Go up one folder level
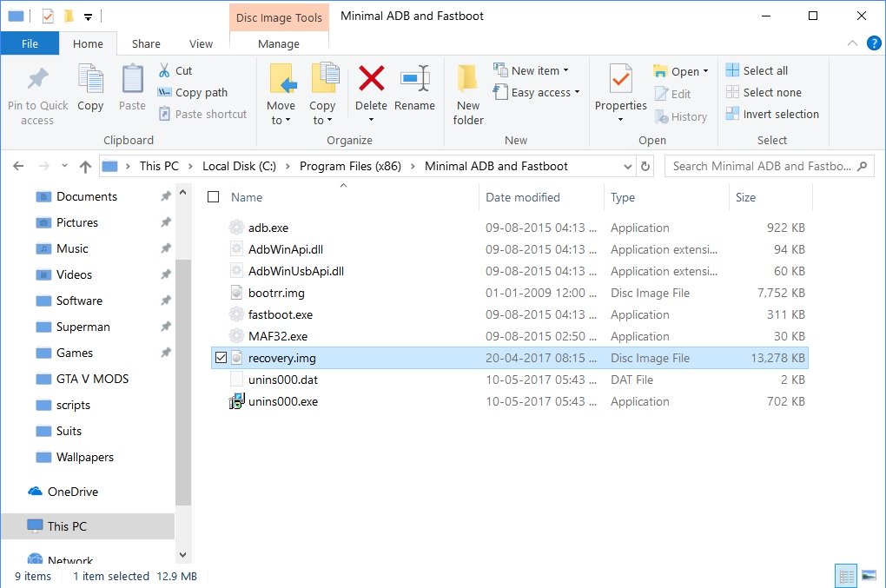Image resolution: width=886 pixels, height=588 pixels. 85,166
